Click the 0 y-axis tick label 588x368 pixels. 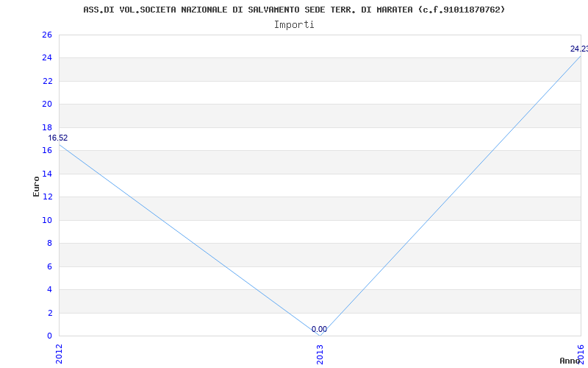49,336
